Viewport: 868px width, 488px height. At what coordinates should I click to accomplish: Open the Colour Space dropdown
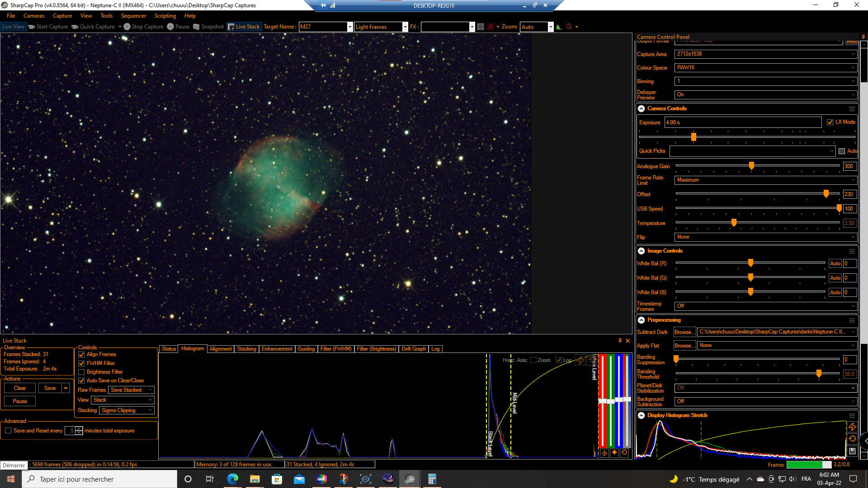765,68
